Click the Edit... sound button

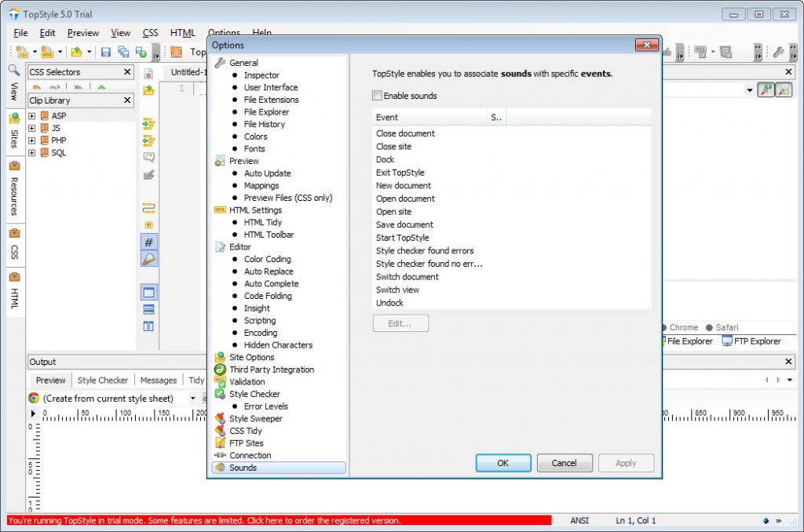[x=400, y=323]
